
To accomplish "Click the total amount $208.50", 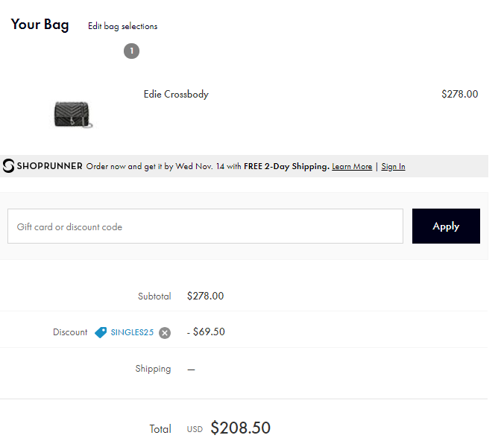I will pos(240,428).
